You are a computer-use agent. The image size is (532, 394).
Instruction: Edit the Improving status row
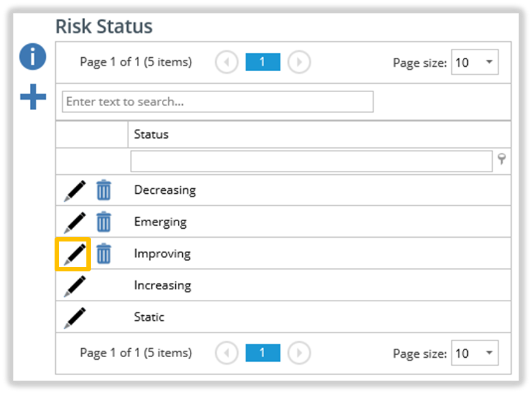(75, 254)
